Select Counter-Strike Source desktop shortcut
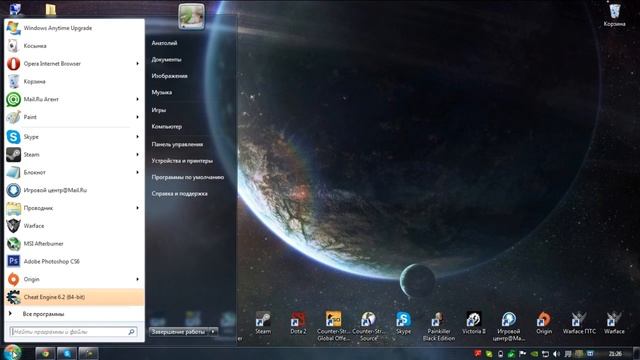Screen dimensions: 640x360 (x=369, y=326)
